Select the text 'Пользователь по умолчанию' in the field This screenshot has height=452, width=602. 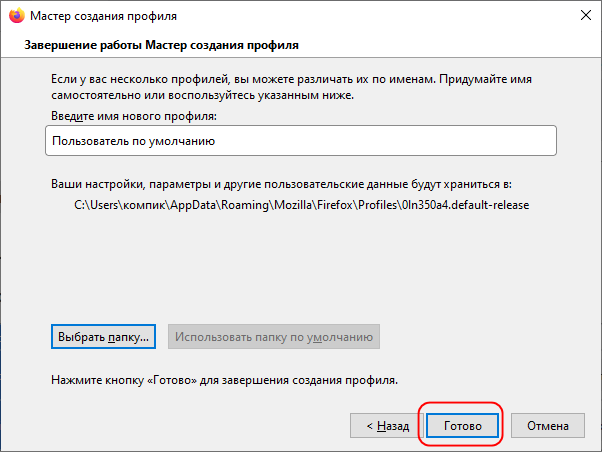(x=134, y=141)
